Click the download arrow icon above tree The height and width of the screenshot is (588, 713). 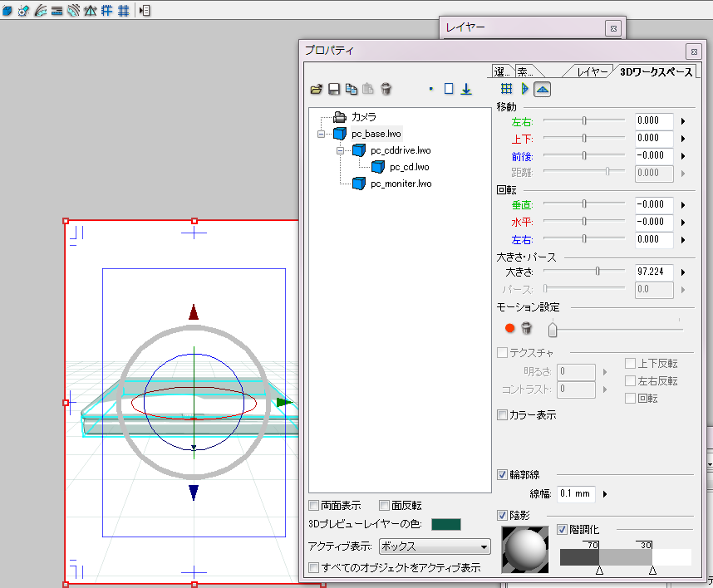pyautogui.click(x=466, y=89)
